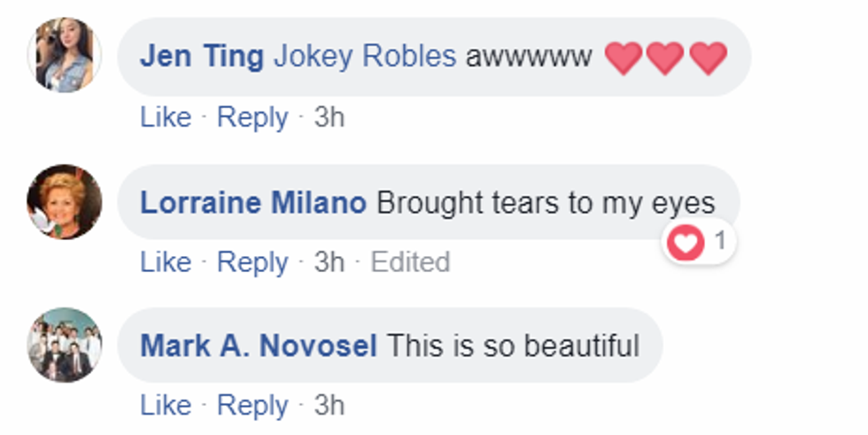Like Mark A. Novosel's comment
Screen dimensions: 868x435
click(166, 406)
